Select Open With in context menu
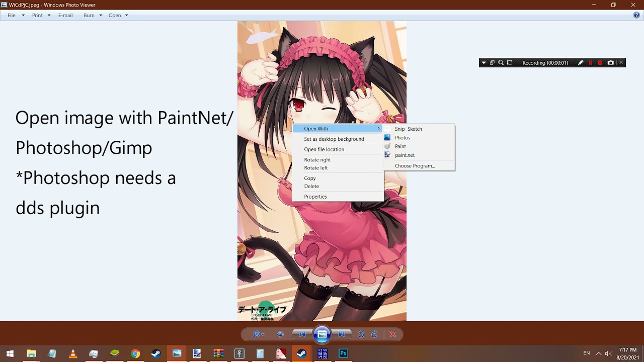 click(338, 129)
